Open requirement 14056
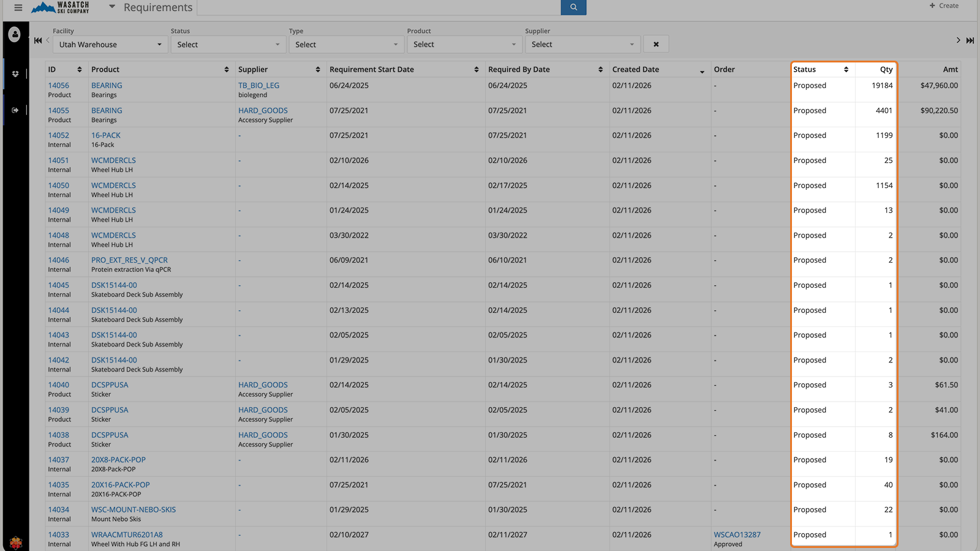This screenshot has width=980, height=551. point(58,85)
